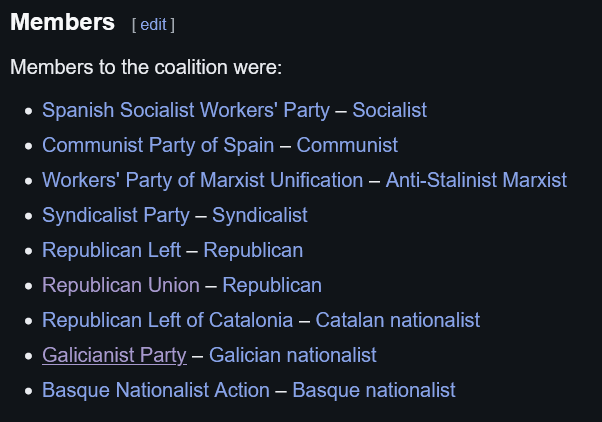This screenshot has height=422, width=602.
Task: Click the Basque nationalist link
Action: 374,390
